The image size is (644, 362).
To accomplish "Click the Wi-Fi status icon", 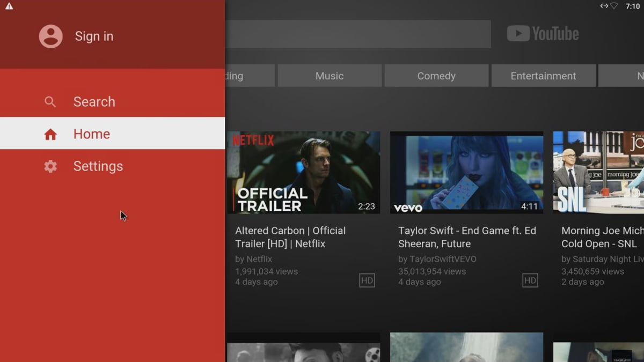I will click(613, 7).
